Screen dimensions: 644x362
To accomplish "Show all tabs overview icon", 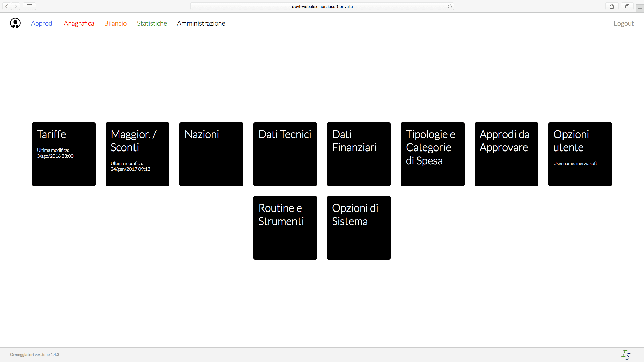I will [627, 6].
